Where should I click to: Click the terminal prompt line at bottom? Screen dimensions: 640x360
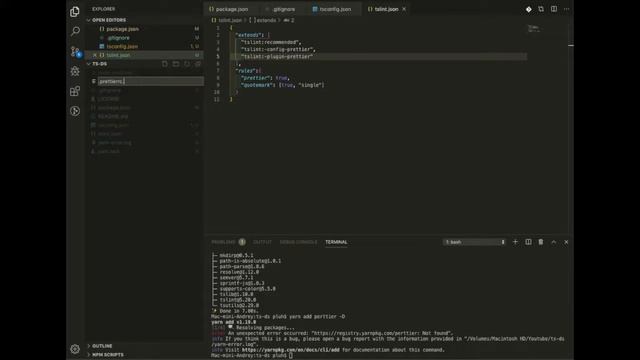(x=252, y=356)
